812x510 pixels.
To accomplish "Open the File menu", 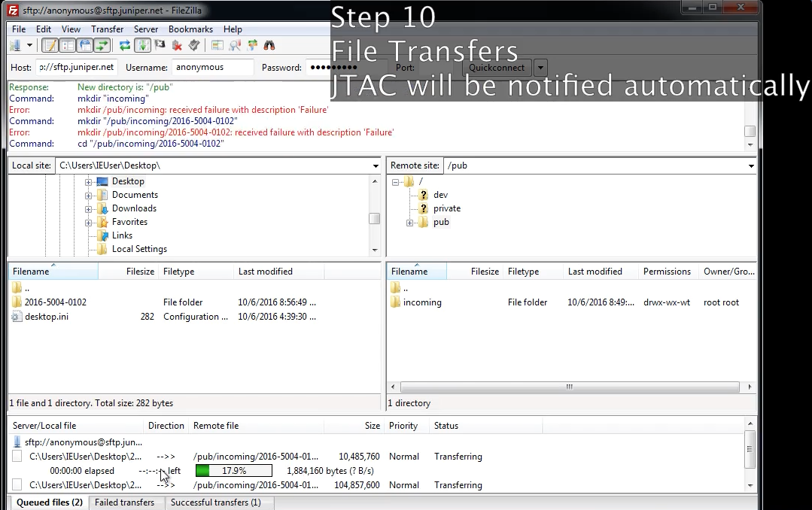I will pyautogui.click(x=19, y=29).
